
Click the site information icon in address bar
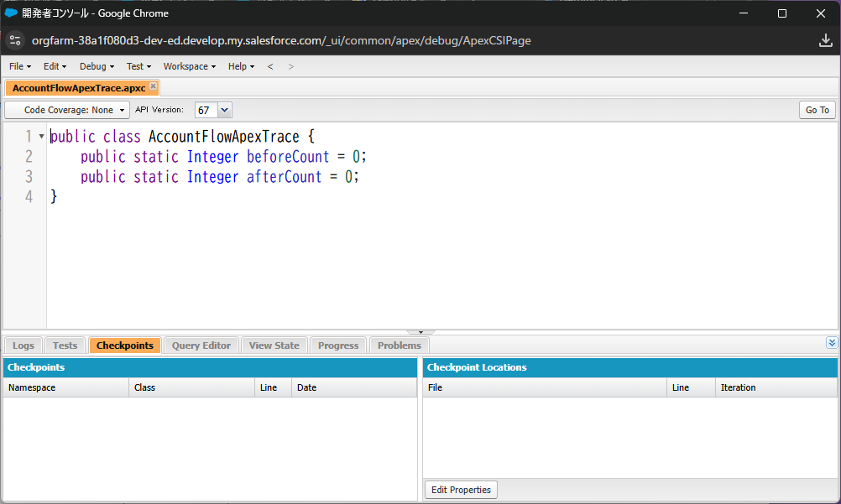tap(15, 40)
